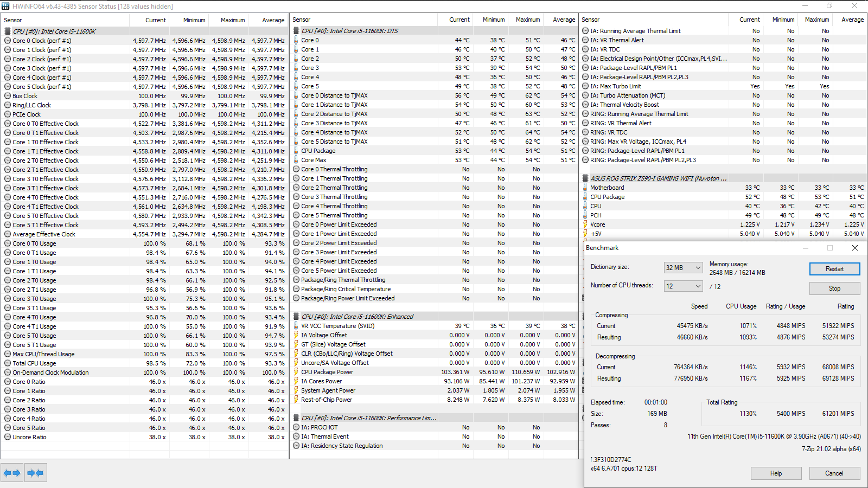Select "RING: Max VR Voltage, ICCmax, PL4" row

click(723, 142)
